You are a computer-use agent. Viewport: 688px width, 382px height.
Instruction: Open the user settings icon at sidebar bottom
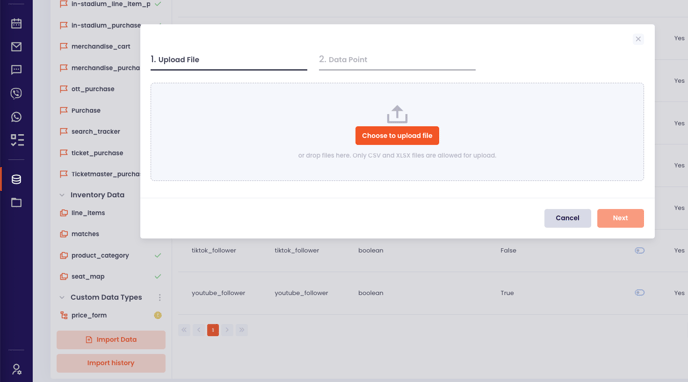(17, 369)
